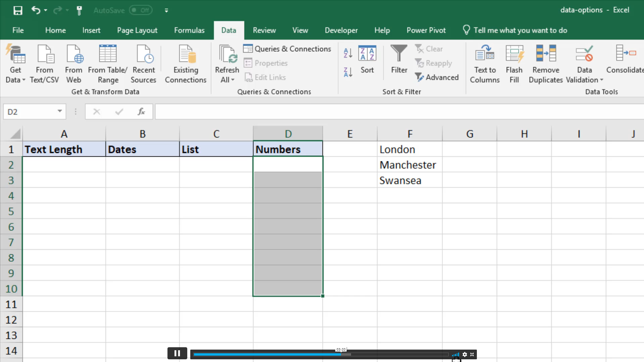Open the Power Pivot tab

pyautogui.click(x=426, y=30)
